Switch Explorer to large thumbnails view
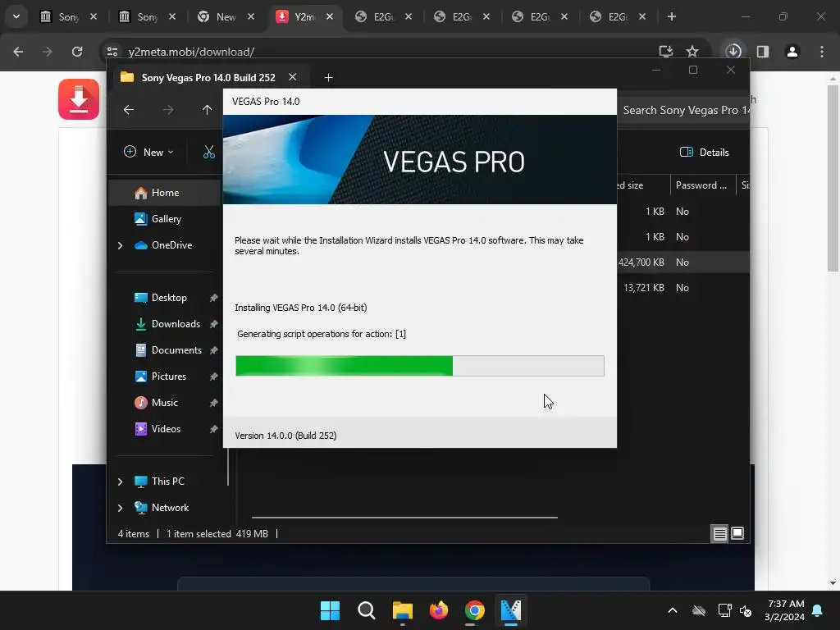This screenshot has width=840, height=630. (737, 533)
